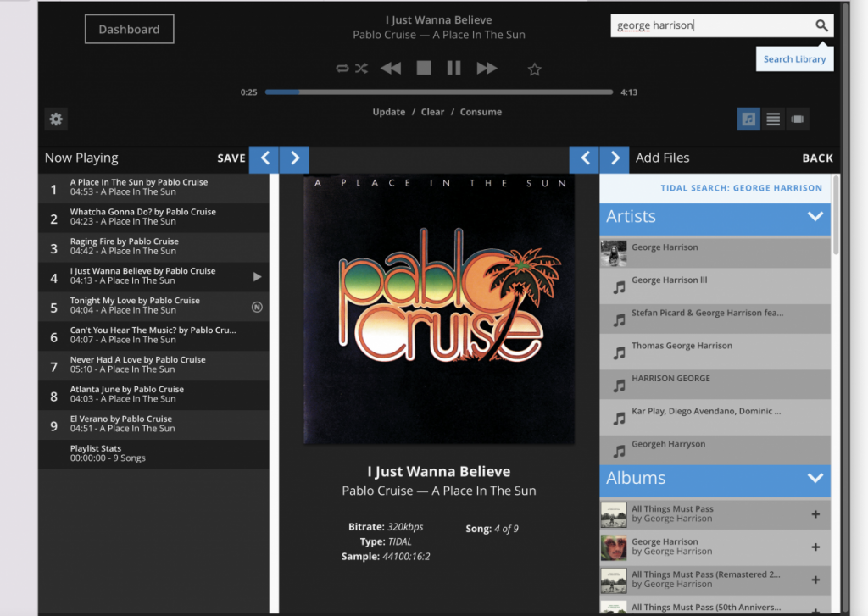The image size is (868, 616).
Task: Select the music note view icon
Action: point(748,119)
